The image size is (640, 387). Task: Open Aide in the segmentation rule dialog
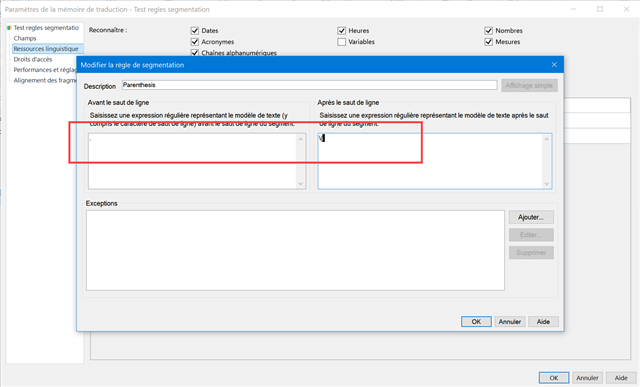(543, 322)
